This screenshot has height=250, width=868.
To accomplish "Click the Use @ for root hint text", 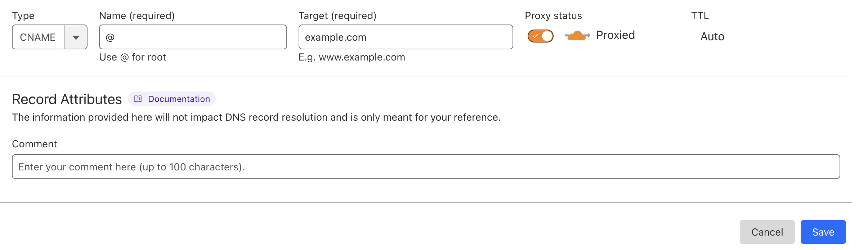I will pyautogui.click(x=133, y=57).
